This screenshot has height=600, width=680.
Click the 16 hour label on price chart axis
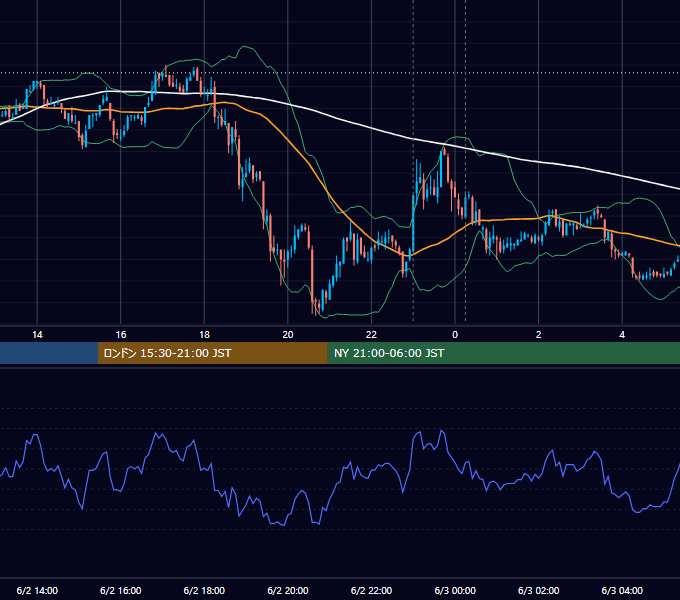point(121,335)
